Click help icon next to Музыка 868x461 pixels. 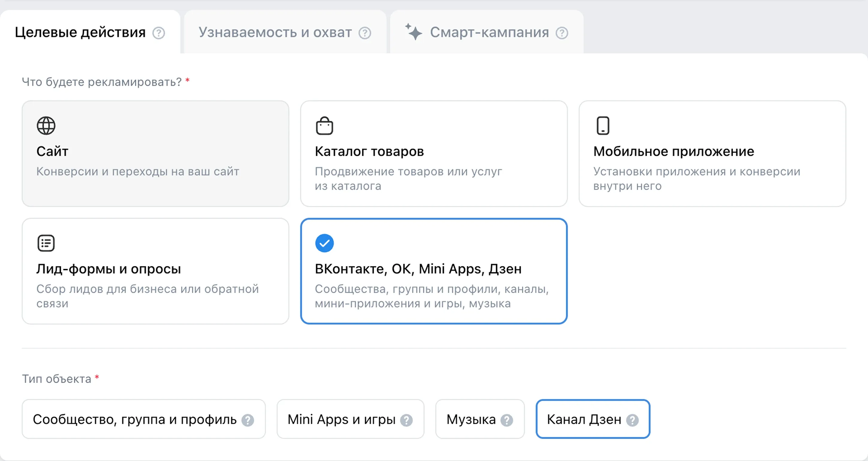[506, 420]
